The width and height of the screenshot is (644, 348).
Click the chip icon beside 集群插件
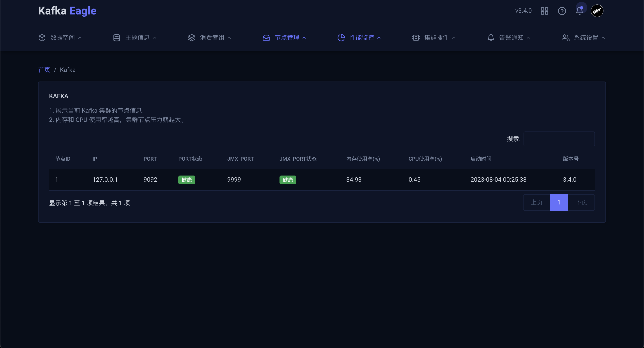point(416,38)
